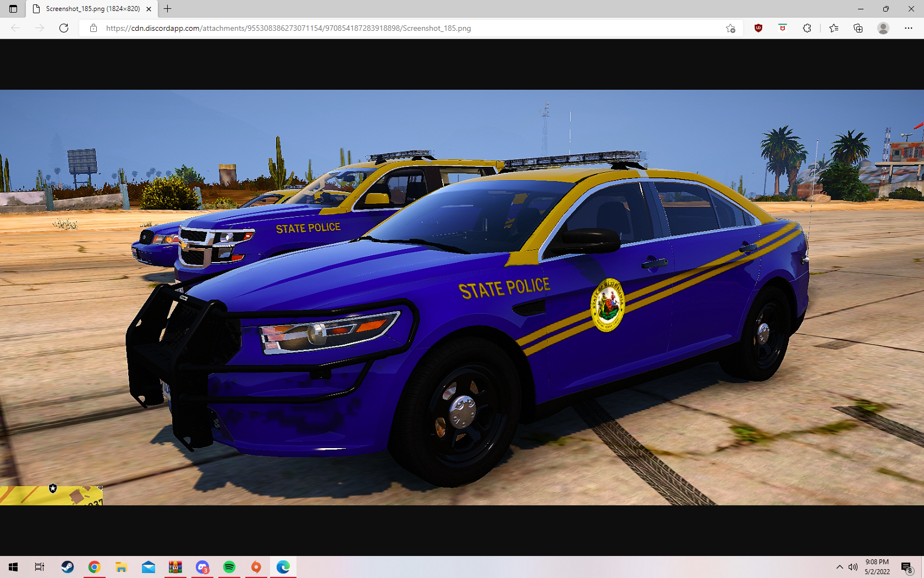Close the Screenshot_185.png tab
Screen dimensions: 924x578
(x=149, y=9)
